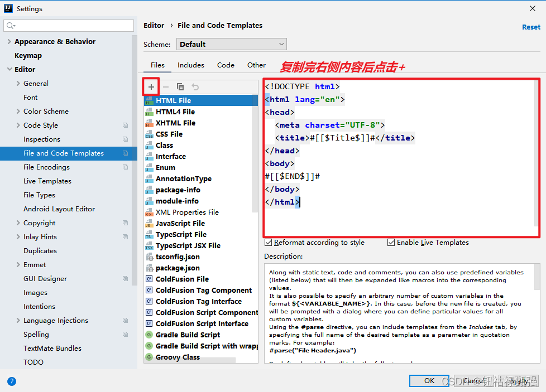The height and width of the screenshot is (392, 546).
Task: Click the settings search field
Action: click(68, 25)
